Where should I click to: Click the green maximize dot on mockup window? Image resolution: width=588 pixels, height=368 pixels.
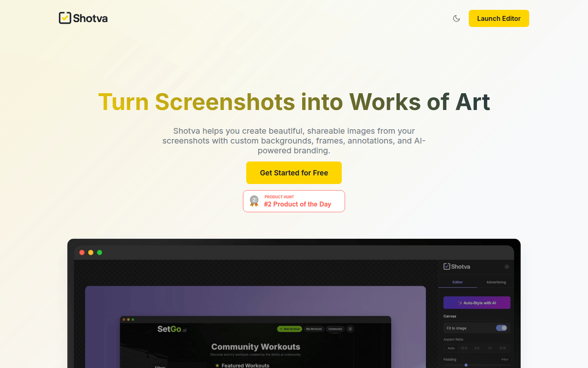pyautogui.click(x=100, y=252)
